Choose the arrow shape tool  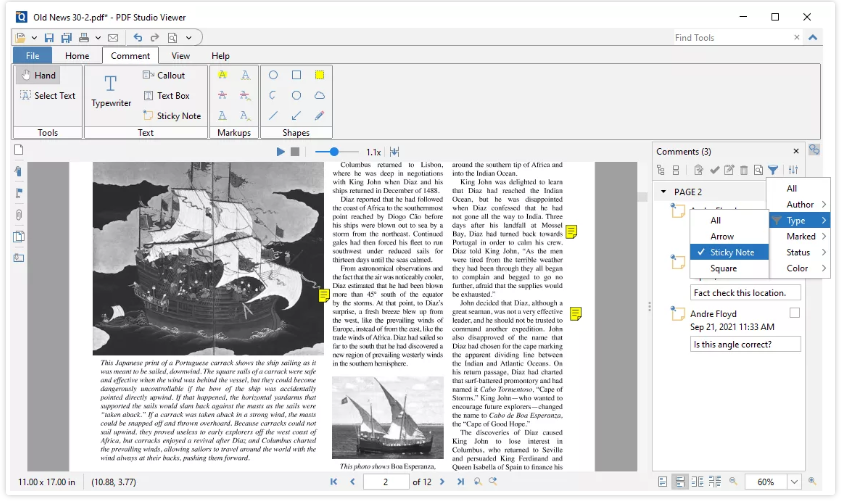[x=296, y=116]
